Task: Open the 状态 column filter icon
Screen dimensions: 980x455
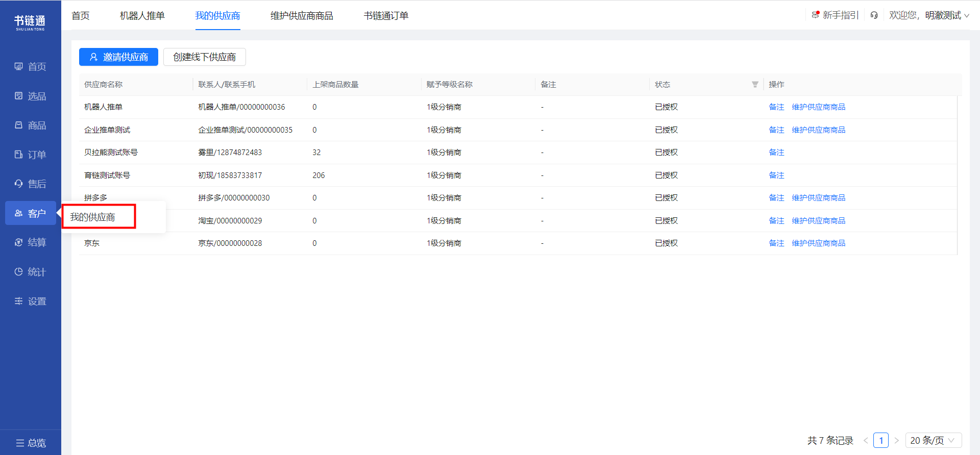Action: point(755,85)
